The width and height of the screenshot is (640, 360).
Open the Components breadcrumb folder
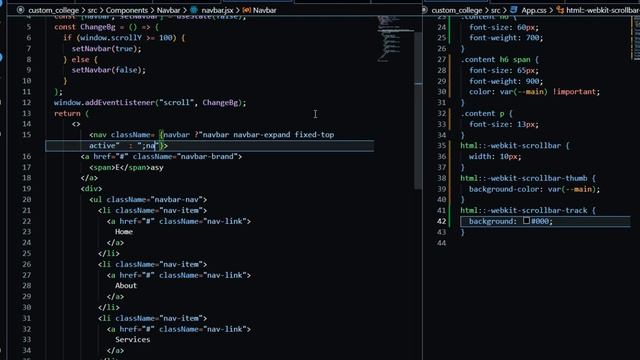[127, 10]
